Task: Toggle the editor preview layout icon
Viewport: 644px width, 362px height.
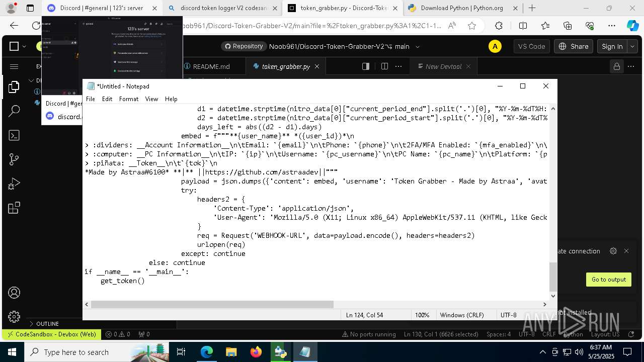Action: [366, 66]
